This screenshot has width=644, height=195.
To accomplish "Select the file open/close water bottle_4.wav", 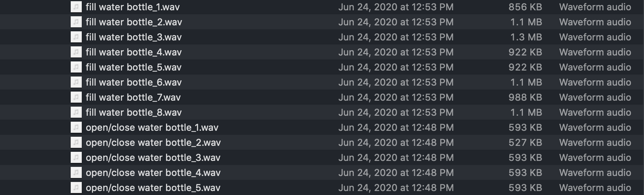I will 153,173.
